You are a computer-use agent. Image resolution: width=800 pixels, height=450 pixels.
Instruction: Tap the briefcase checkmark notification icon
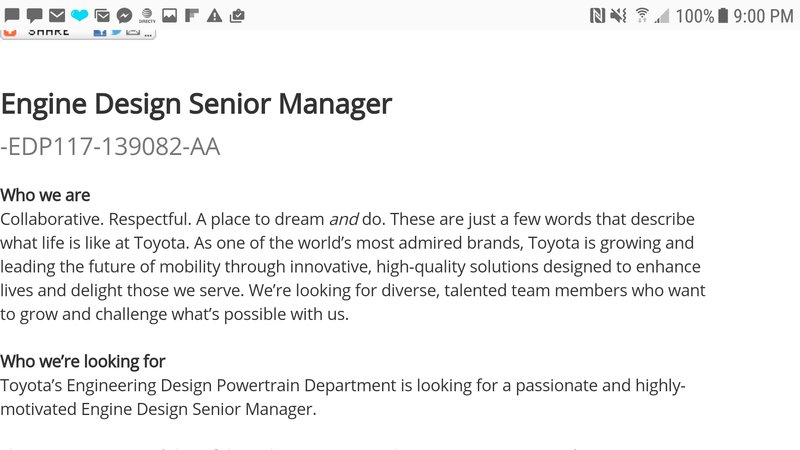[x=237, y=16]
